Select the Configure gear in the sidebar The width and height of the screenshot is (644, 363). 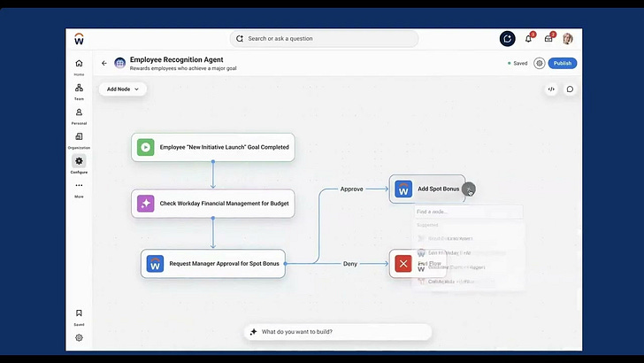tap(79, 161)
